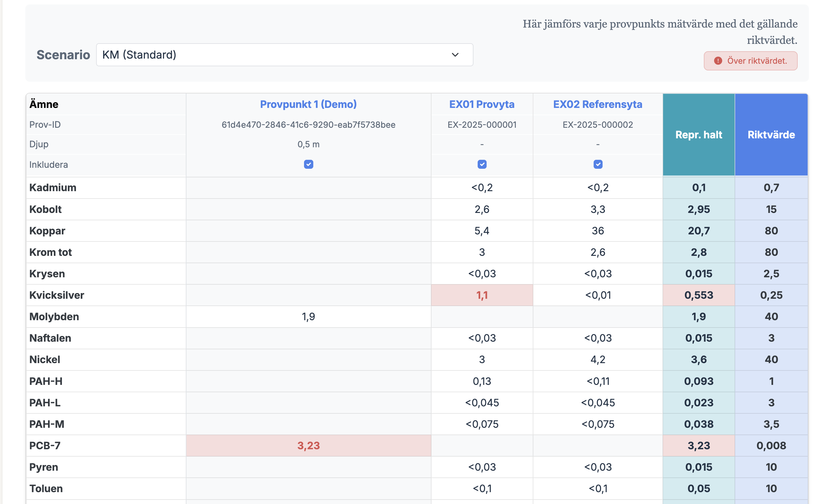Viewport: 831px width, 504px height.
Task: Click the Över riktvärdet badge
Action: [x=750, y=61]
